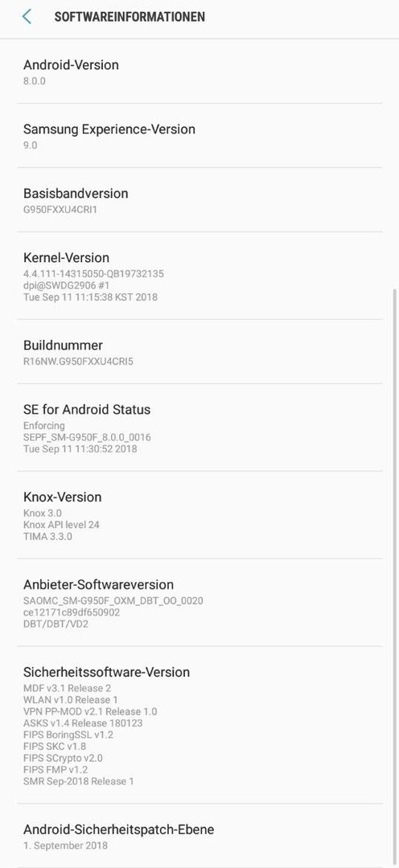Tap the Enforcing status text
399x868 pixels.
(43, 426)
